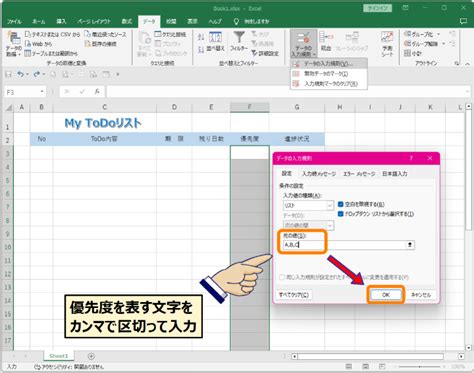Sort ascending with the A-Z icon

(x=201, y=37)
